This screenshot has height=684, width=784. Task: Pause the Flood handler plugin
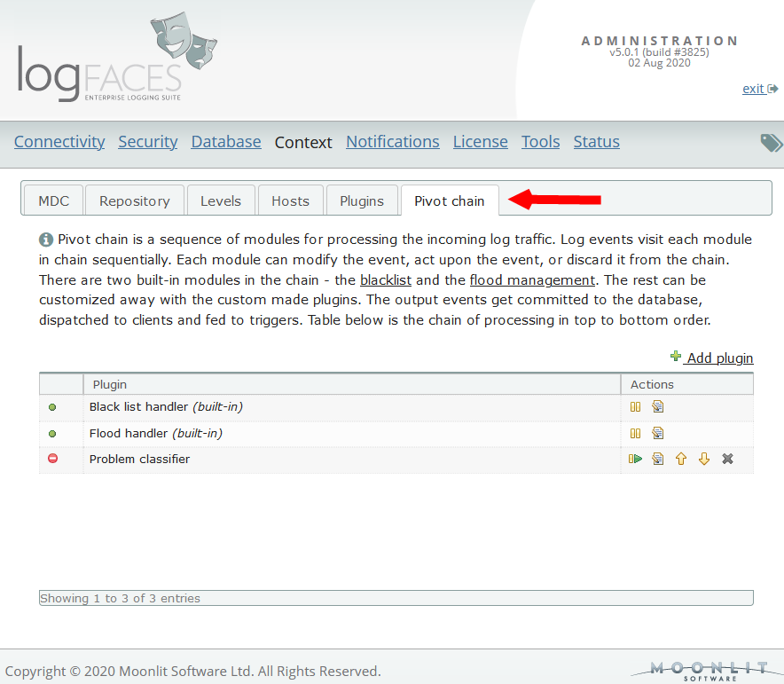click(635, 434)
